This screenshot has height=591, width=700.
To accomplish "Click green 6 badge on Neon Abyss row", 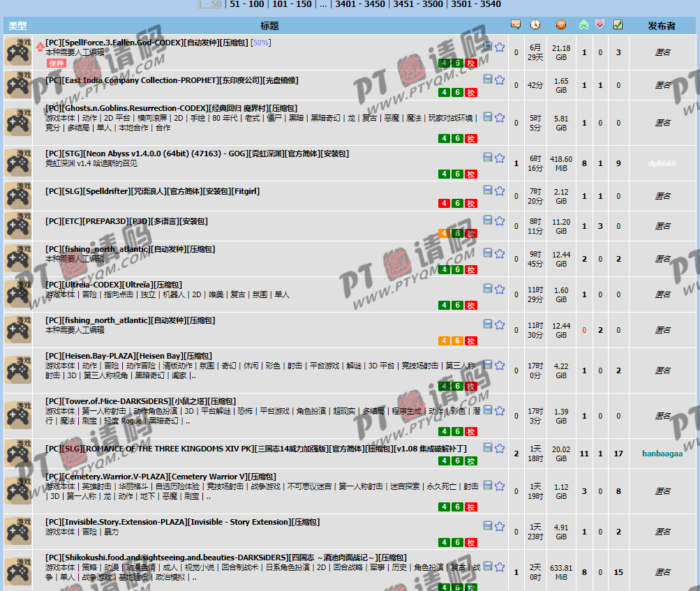I will pos(457,174).
